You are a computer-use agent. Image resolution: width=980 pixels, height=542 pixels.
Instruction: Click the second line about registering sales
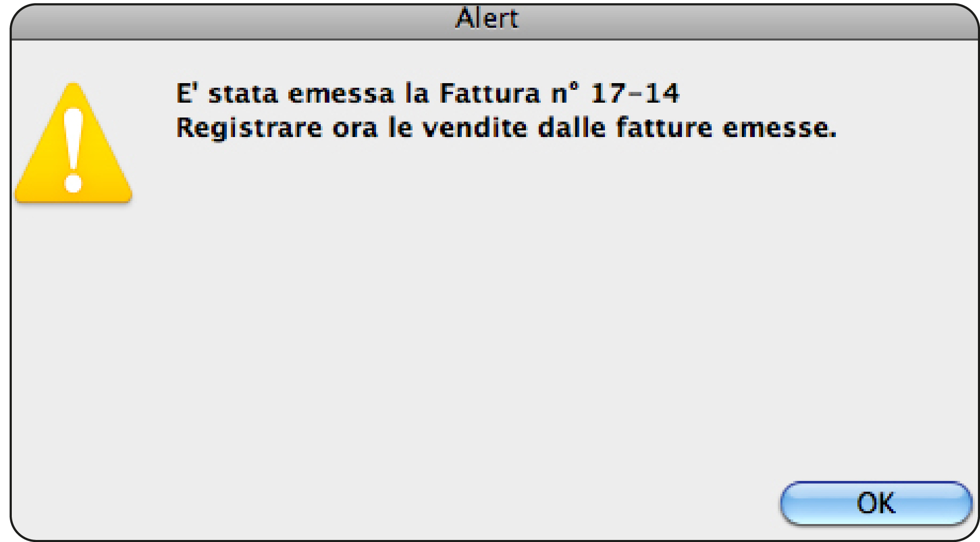pos(506,128)
